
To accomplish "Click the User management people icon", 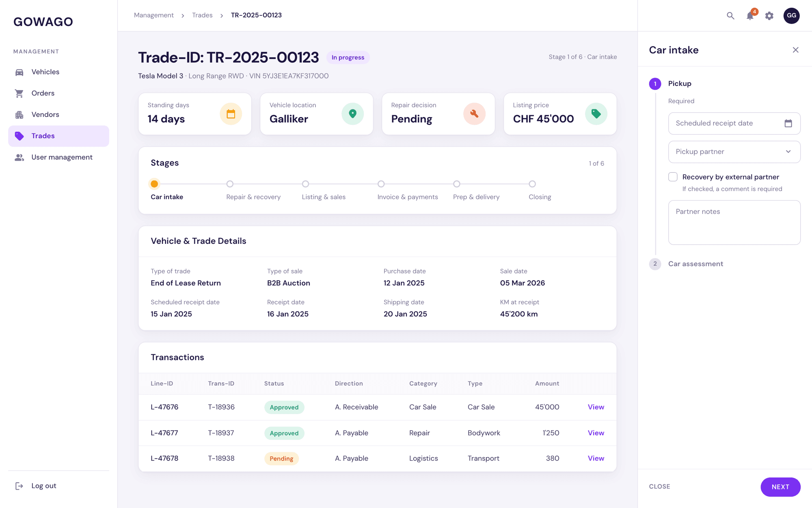I will (19, 157).
